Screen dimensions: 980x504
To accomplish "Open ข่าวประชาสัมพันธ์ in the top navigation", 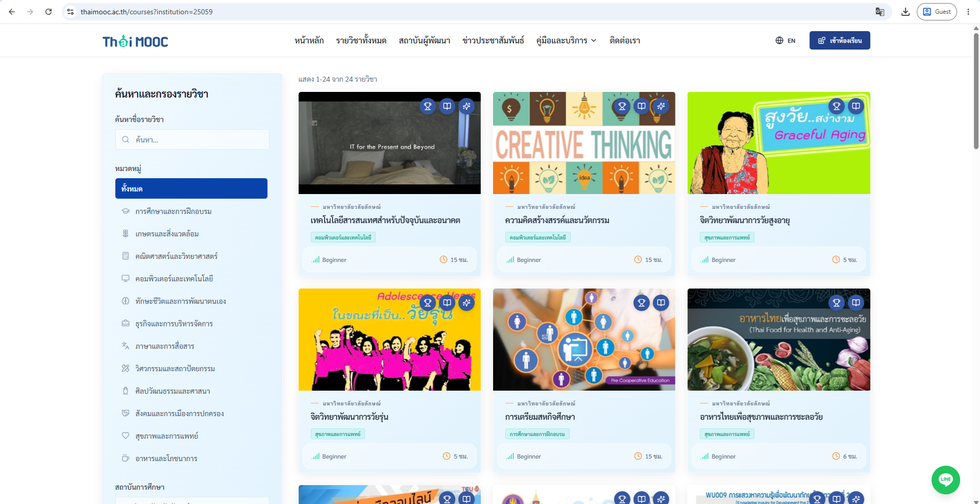I will [x=494, y=41].
